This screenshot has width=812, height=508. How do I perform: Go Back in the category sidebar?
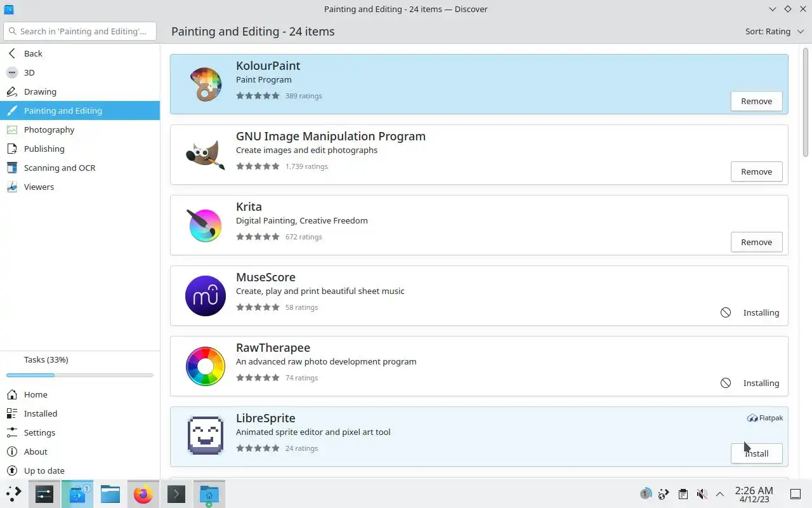pyautogui.click(x=80, y=53)
